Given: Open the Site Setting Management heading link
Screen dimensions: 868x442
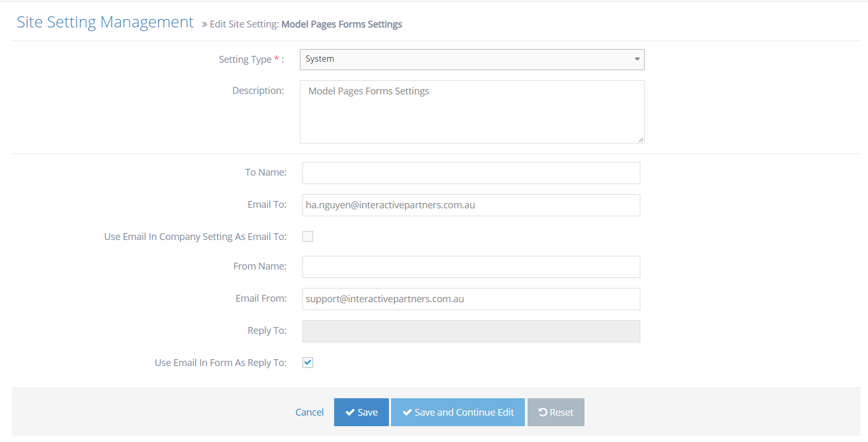Looking at the screenshot, I should point(105,22).
